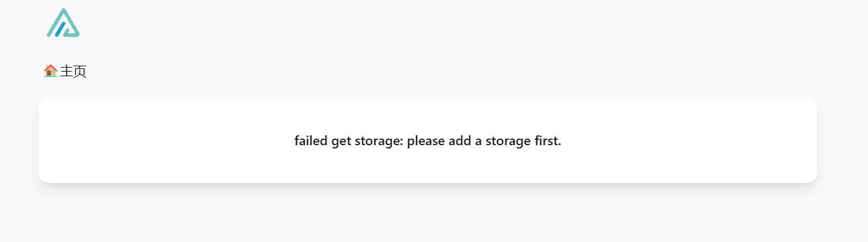Select the 主 character in breadcrumb

click(66, 71)
